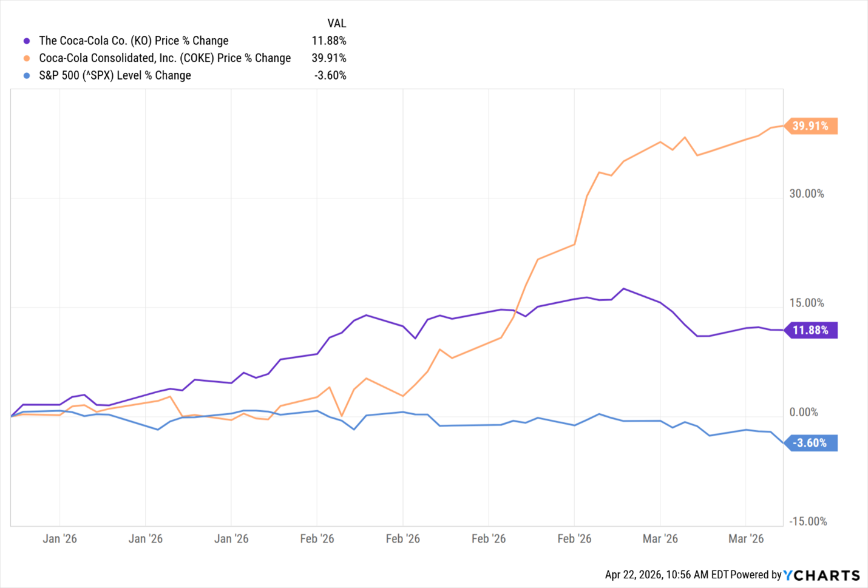The image size is (868, 588).
Task: Click the 11.88% value in the legend
Action: [329, 41]
